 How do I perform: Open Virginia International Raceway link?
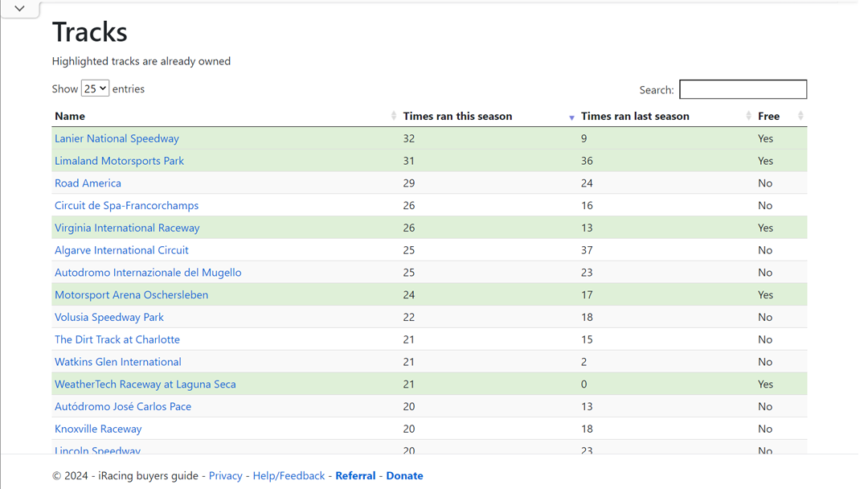click(127, 228)
